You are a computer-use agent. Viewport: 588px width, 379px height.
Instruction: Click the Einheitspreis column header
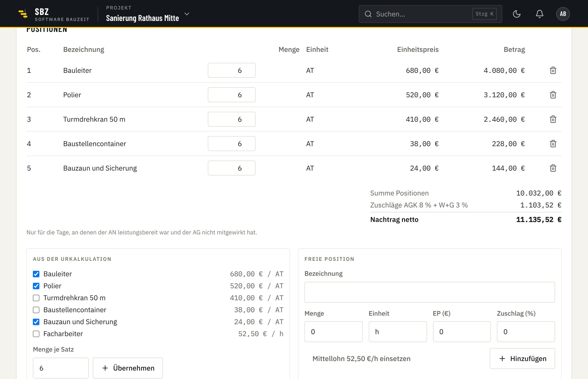pyautogui.click(x=418, y=49)
